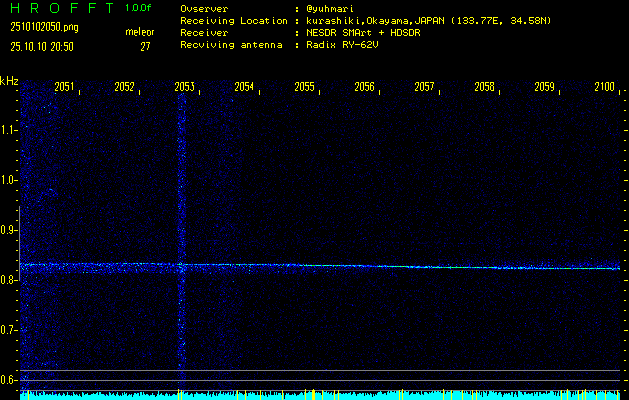Click time marker 2057

pos(424,87)
